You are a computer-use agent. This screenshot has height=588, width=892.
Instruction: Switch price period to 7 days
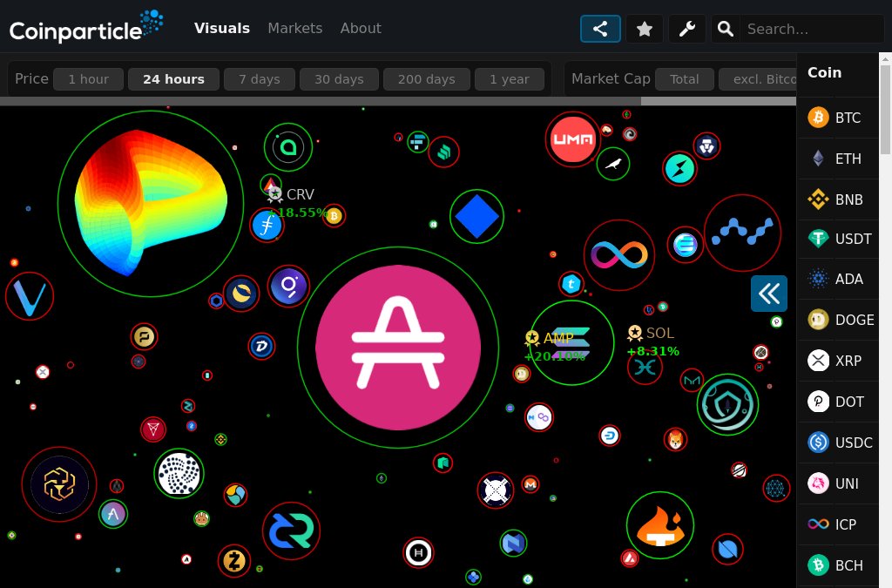pyautogui.click(x=260, y=79)
